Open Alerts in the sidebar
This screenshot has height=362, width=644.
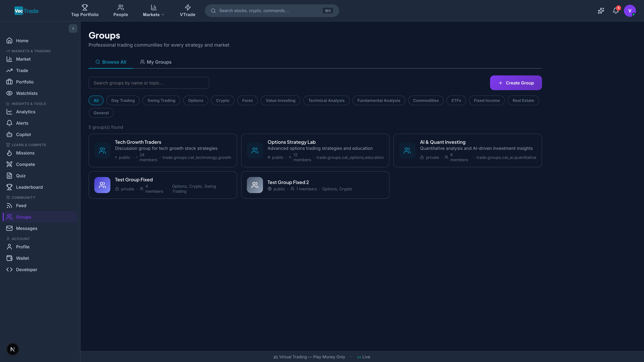(40, 123)
